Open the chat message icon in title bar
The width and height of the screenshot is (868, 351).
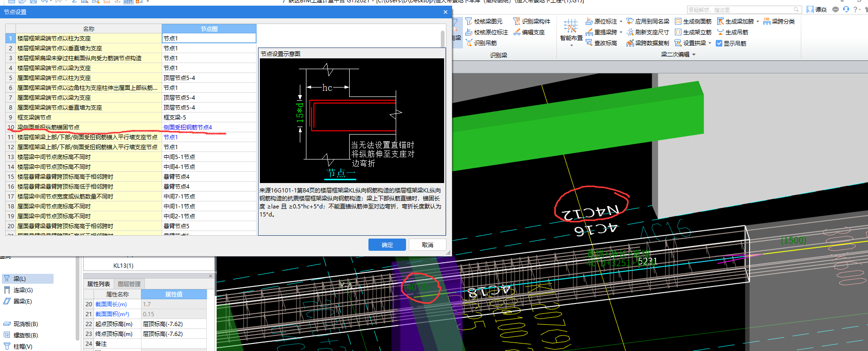pos(835,9)
